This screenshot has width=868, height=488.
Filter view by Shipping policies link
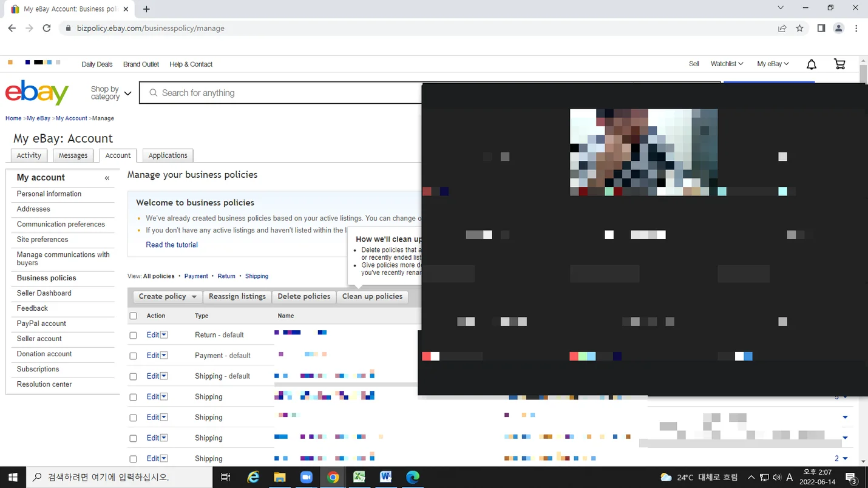click(257, 276)
